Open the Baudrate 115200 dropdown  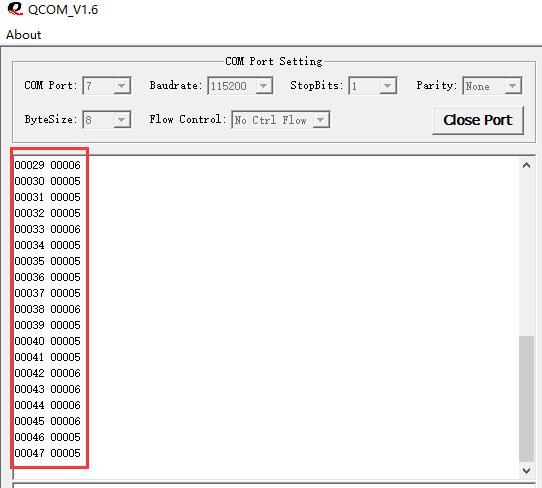(240, 85)
